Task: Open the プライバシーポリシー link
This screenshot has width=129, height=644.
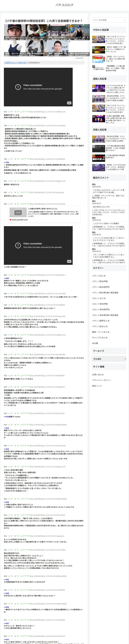Action: point(102,380)
